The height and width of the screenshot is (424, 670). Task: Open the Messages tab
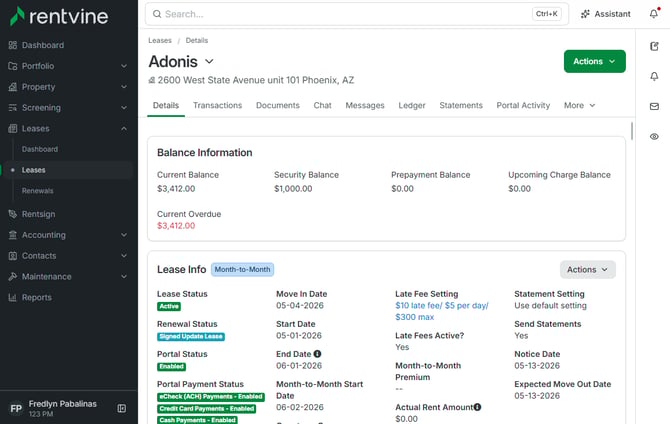coord(365,105)
